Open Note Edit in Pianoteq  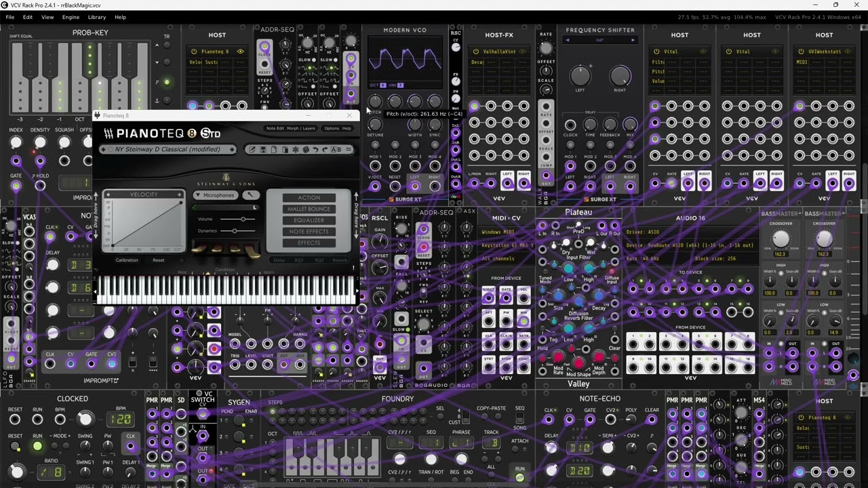(x=275, y=128)
